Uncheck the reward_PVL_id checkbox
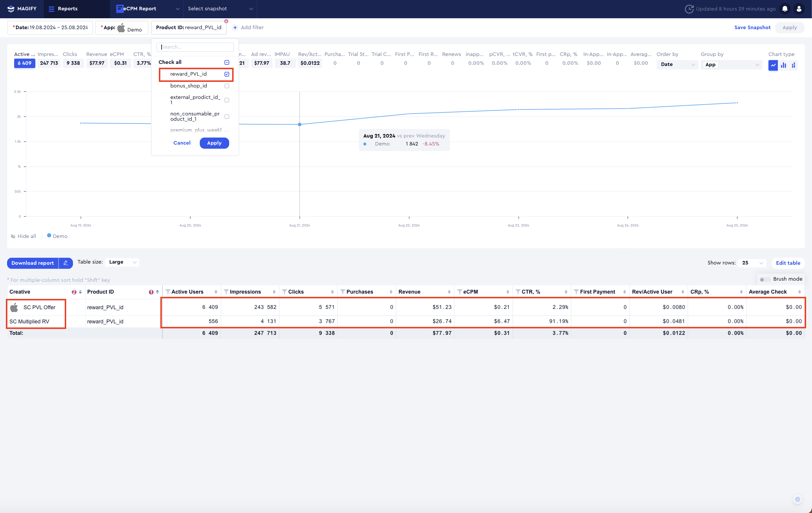This screenshot has width=812, height=513. tap(227, 74)
